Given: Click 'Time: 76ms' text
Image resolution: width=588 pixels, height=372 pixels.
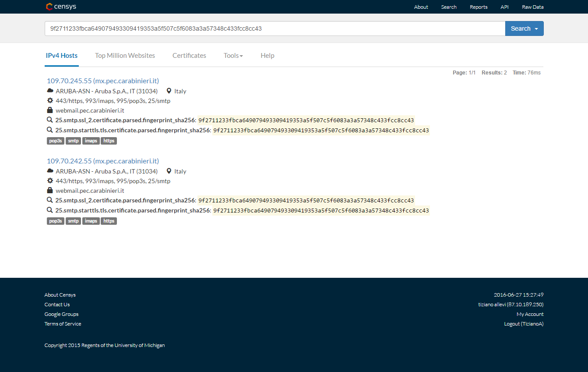Looking at the screenshot, I should tap(527, 73).
